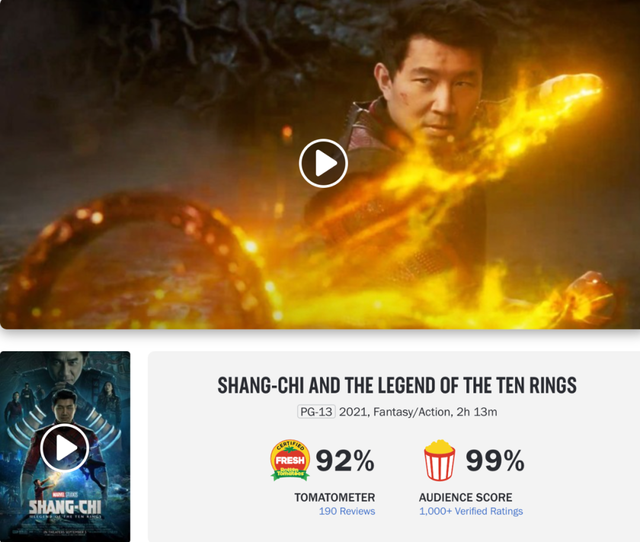
Task: Click the gray movie info score panel
Action: point(394,446)
